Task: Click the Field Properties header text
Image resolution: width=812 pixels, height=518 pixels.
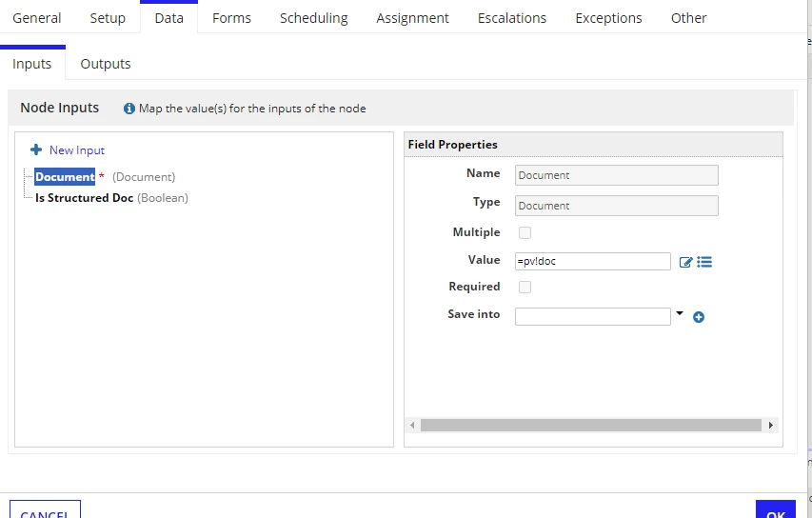Action: coord(452,145)
